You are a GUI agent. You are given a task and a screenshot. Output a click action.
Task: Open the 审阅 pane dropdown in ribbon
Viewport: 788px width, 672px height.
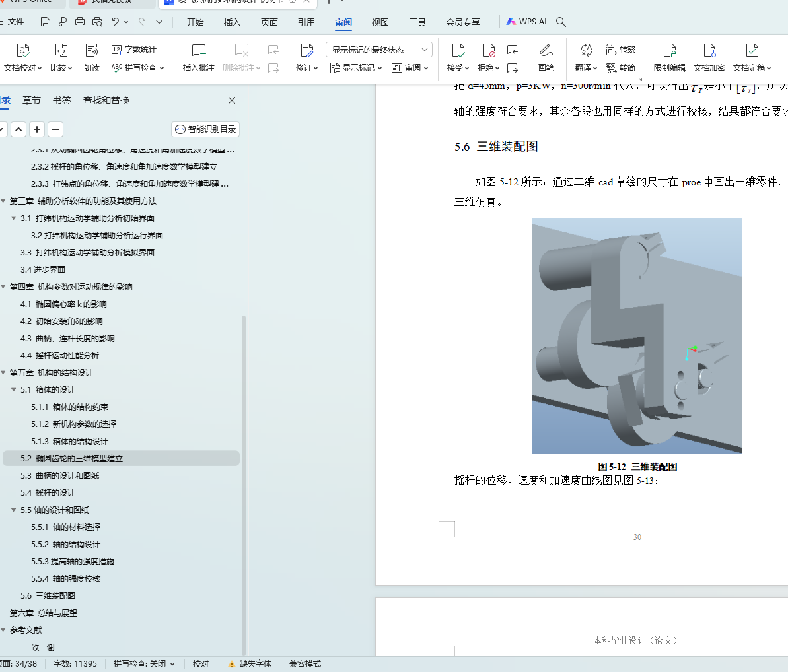pos(410,68)
